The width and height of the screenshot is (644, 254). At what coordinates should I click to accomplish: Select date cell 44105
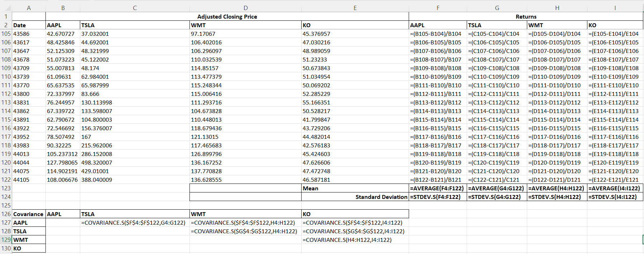tap(29, 180)
